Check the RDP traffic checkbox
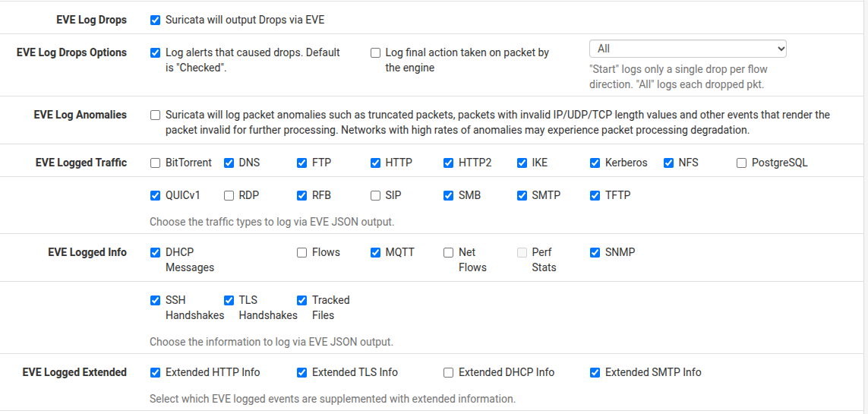 [x=229, y=195]
